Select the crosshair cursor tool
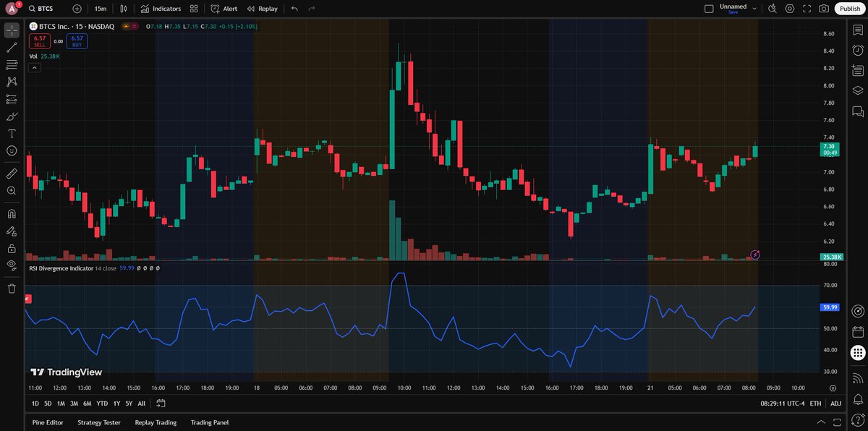The image size is (868, 431). pos(12,30)
